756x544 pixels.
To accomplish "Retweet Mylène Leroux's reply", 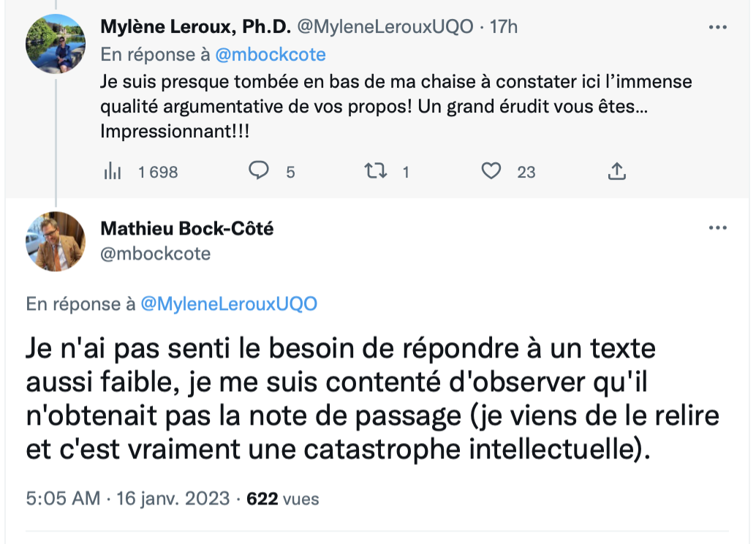I will tap(376, 170).
